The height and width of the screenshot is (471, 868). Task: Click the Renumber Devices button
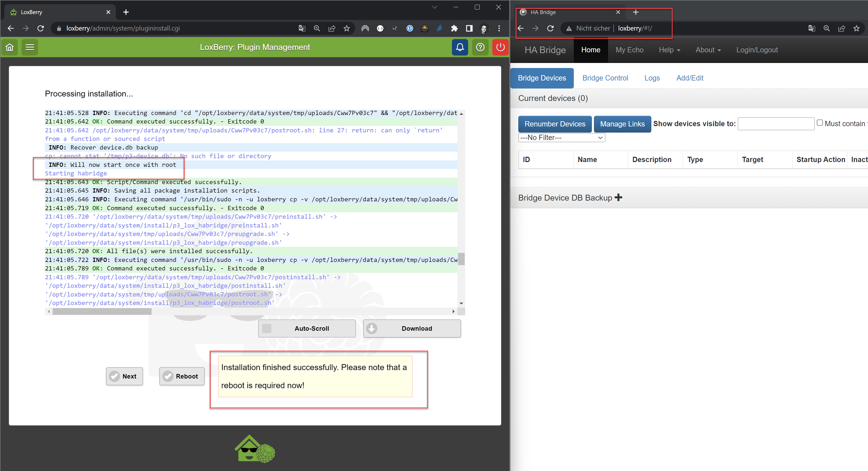point(554,124)
